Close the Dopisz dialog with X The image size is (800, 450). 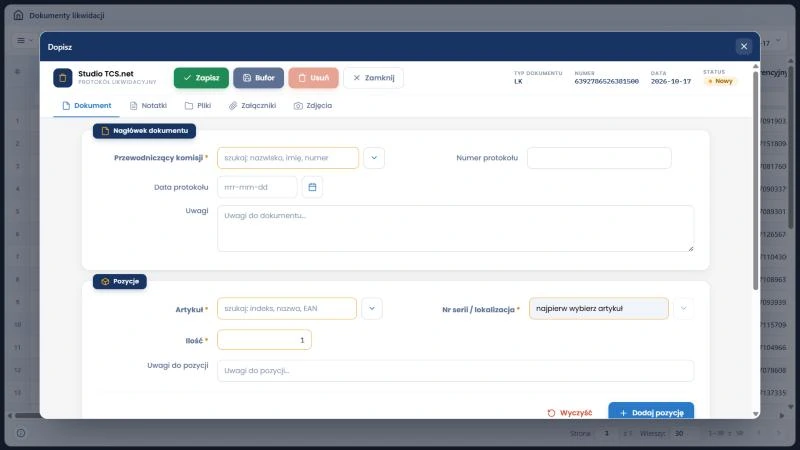pos(744,46)
